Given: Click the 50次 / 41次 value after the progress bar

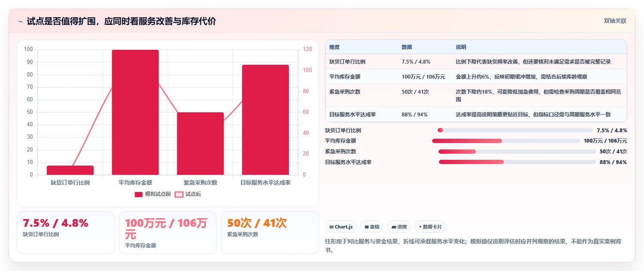Looking at the screenshot, I should coord(613,152).
